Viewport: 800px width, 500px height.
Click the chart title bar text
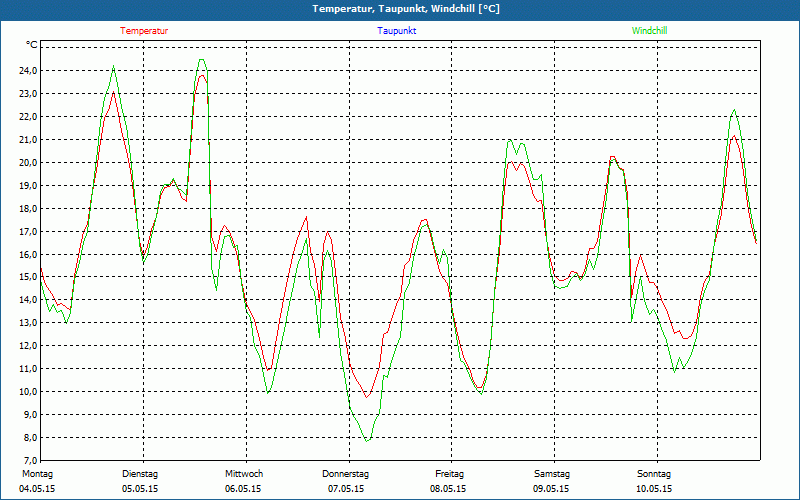(x=406, y=9)
